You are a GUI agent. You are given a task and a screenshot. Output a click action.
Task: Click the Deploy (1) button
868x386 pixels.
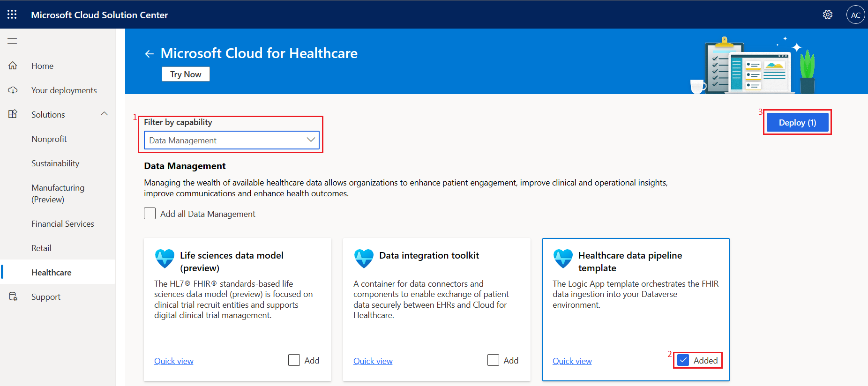(x=797, y=122)
